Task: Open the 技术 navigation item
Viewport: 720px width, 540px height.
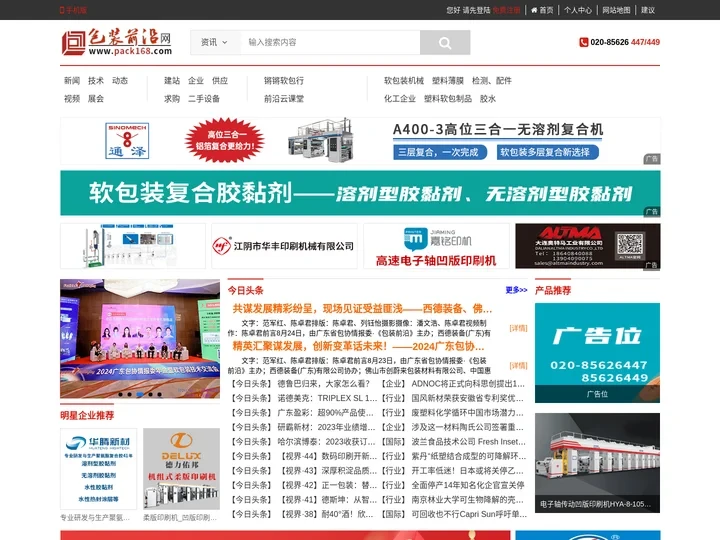Action: pos(96,81)
